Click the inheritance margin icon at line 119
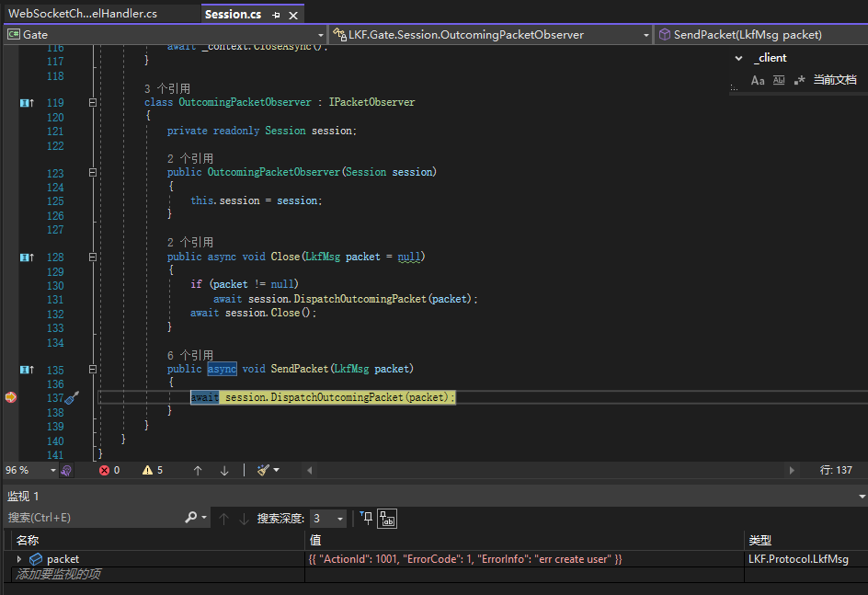 tap(28, 103)
